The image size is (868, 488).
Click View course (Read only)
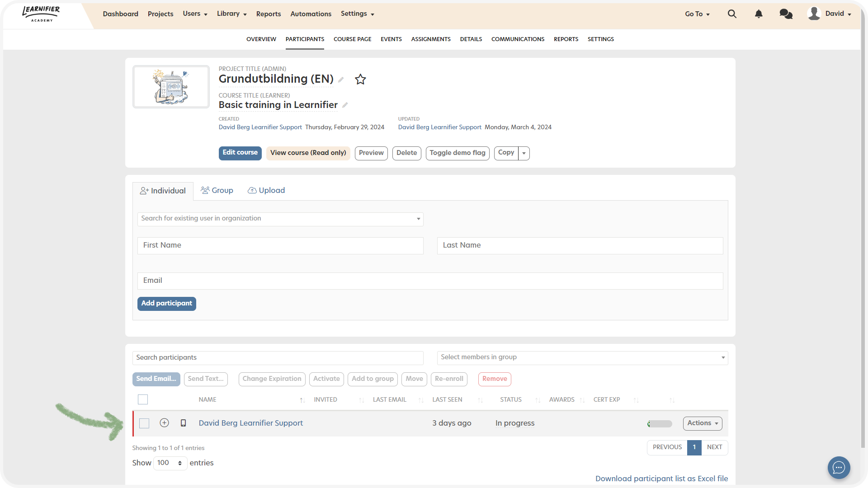[308, 153]
